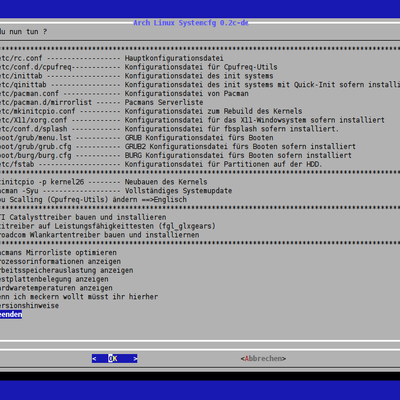
Task: Select the etc/conf.d/cpufreq menu entry
Action: 139,67
